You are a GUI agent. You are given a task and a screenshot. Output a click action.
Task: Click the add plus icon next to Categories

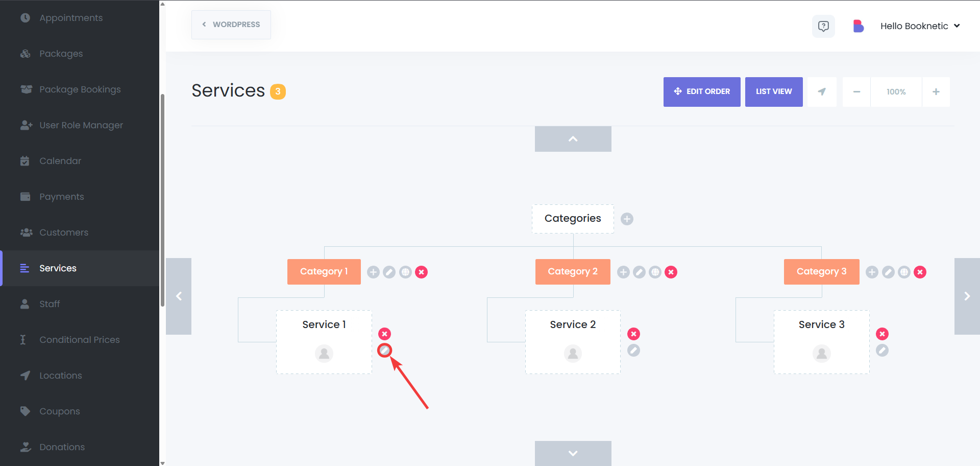pyautogui.click(x=627, y=219)
